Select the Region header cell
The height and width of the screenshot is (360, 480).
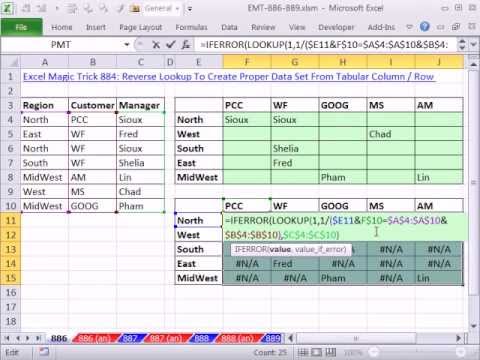[x=45, y=105]
